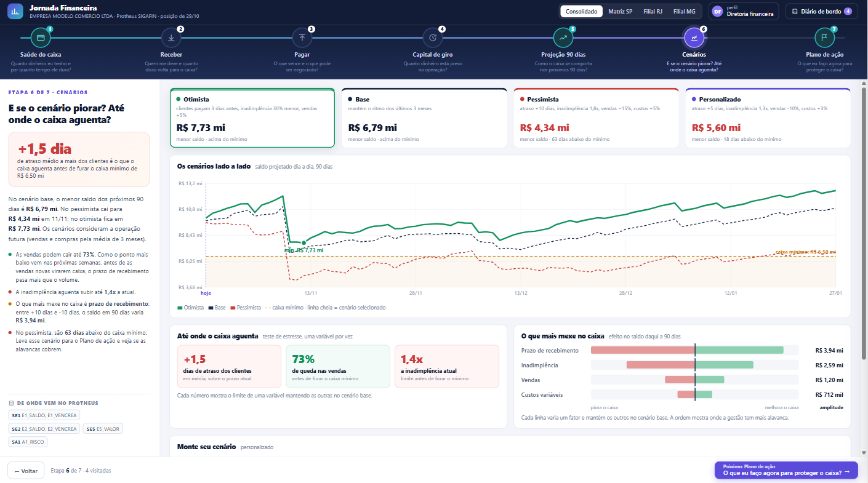868x483 pixels.
Task: Click the Prazo de recebimento sensitivity bar
Action: pyautogui.click(x=695, y=350)
